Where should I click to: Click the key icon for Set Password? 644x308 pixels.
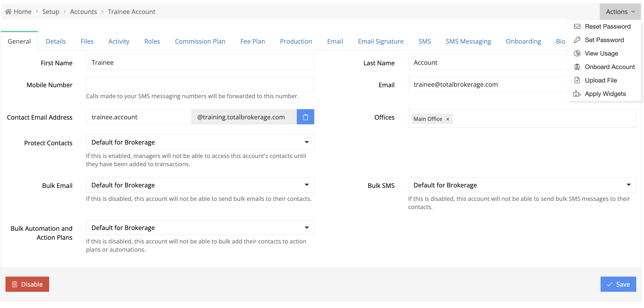577,40
